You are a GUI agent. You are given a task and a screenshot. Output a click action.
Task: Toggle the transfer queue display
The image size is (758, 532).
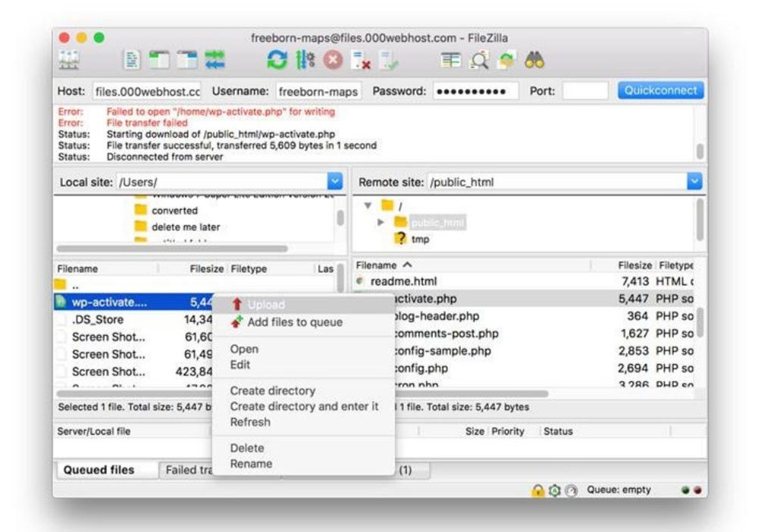click(216, 61)
